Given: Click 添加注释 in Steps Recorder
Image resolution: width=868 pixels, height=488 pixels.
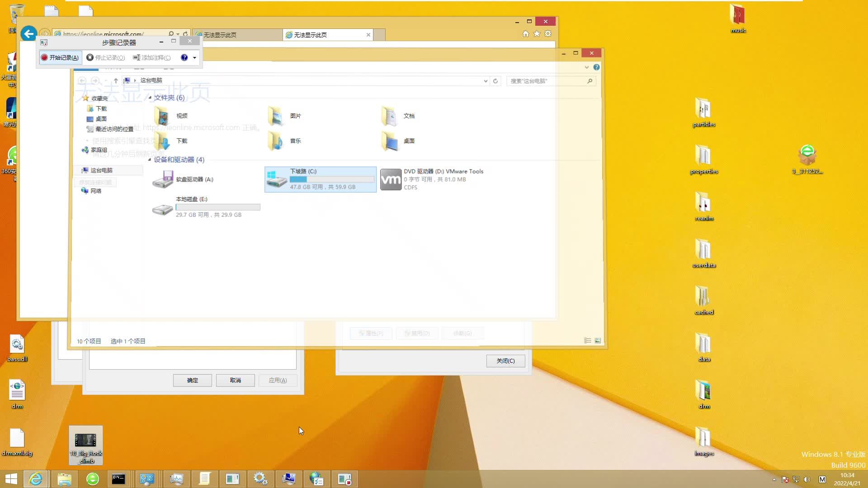Looking at the screenshot, I should [152, 57].
